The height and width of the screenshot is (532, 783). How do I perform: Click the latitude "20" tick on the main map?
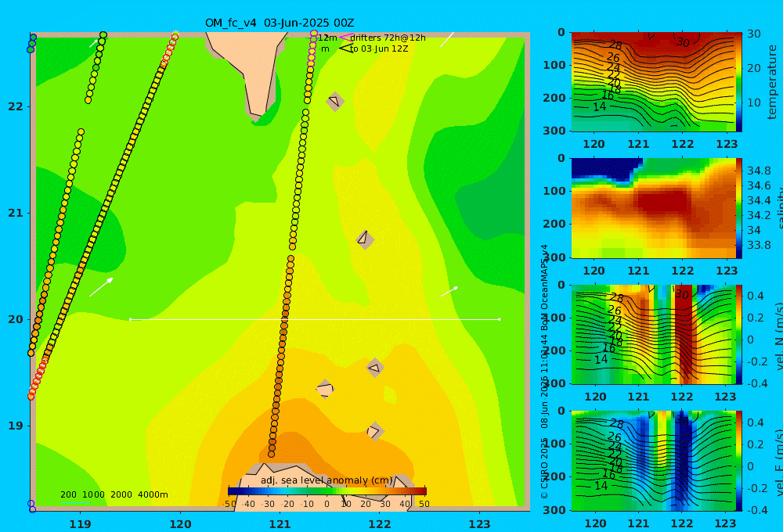[16, 319]
